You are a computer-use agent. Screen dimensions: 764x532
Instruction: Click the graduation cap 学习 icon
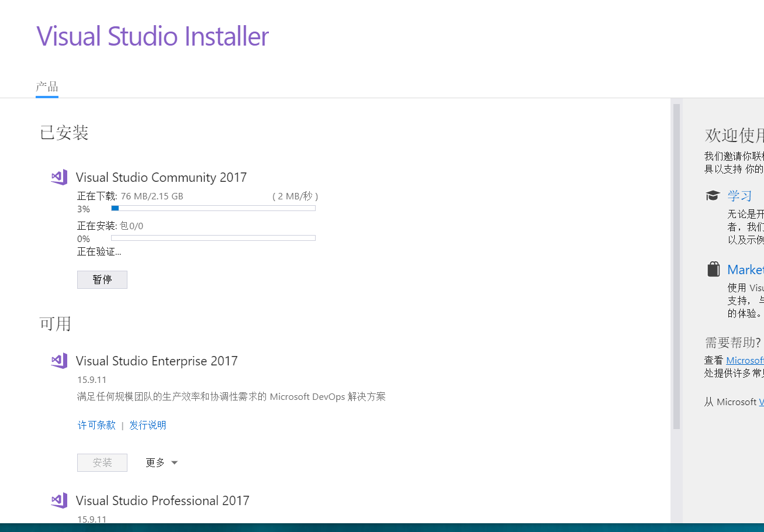coord(713,196)
